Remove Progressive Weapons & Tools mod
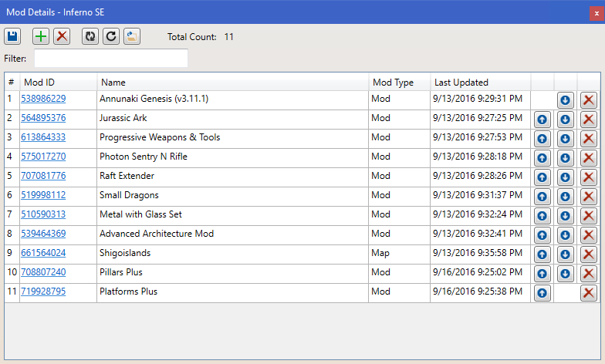The height and width of the screenshot is (364, 605). coord(588,139)
